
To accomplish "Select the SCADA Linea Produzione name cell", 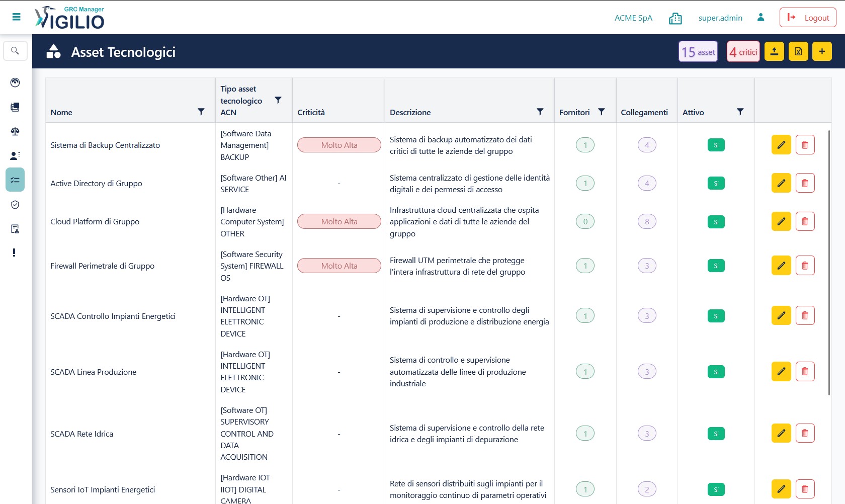I will coord(94,372).
